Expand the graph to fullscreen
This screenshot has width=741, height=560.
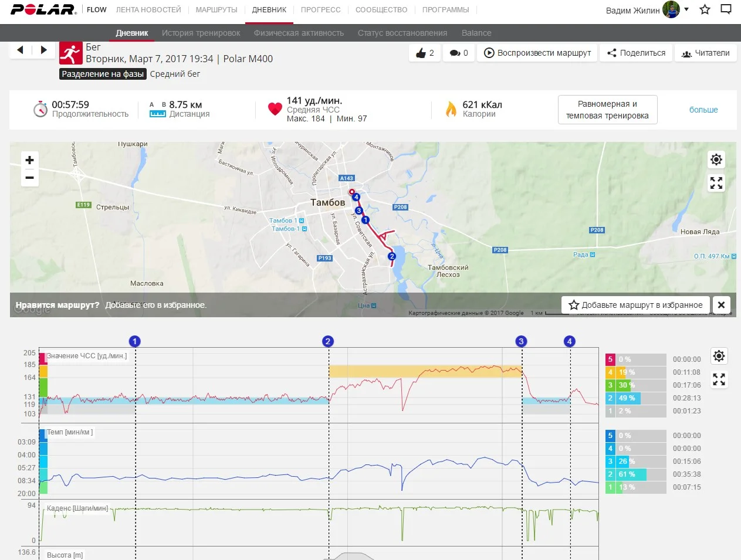[x=719, y=380]
